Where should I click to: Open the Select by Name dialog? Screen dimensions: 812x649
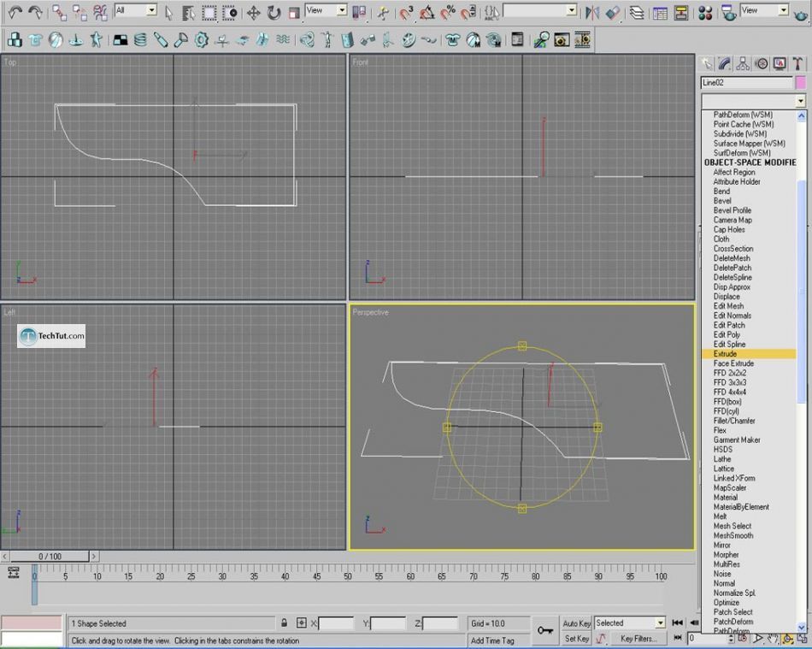188,13
